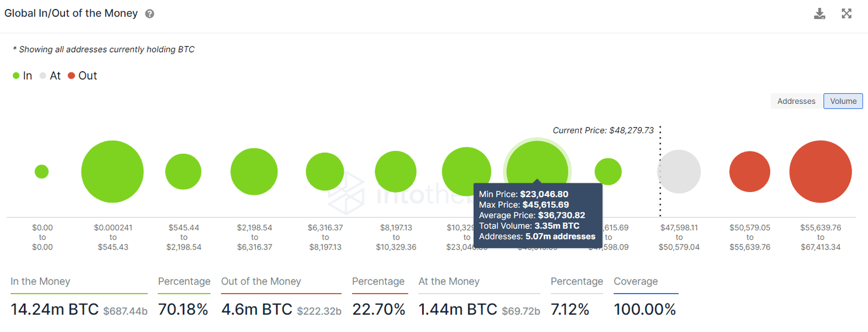
Task: Toggle the red Out legend series
Action: 83,76
